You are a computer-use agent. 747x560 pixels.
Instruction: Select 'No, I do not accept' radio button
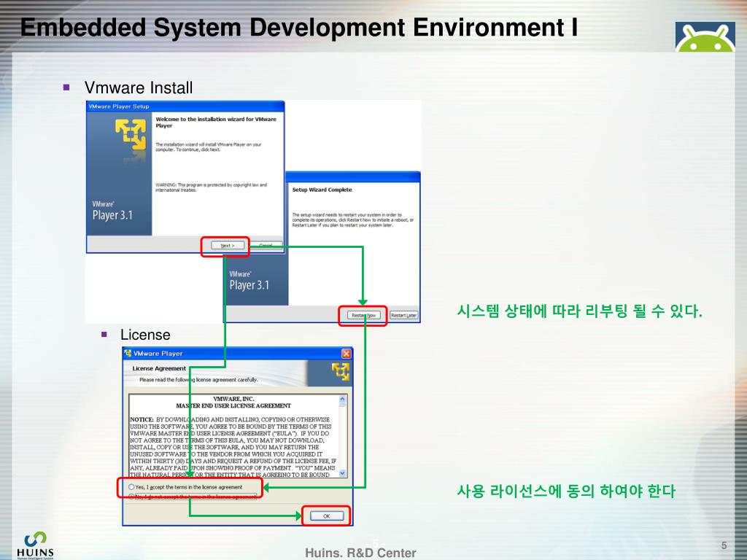pos(131,497)
